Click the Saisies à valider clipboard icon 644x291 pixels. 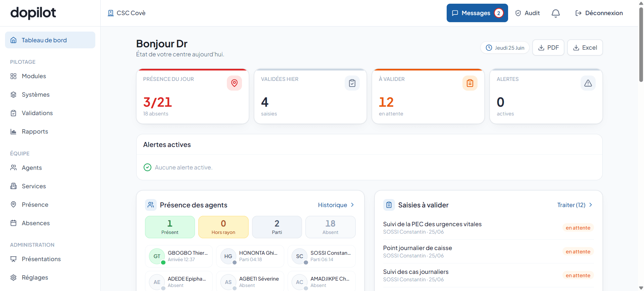pyautogui.click(x=389, y=205)
